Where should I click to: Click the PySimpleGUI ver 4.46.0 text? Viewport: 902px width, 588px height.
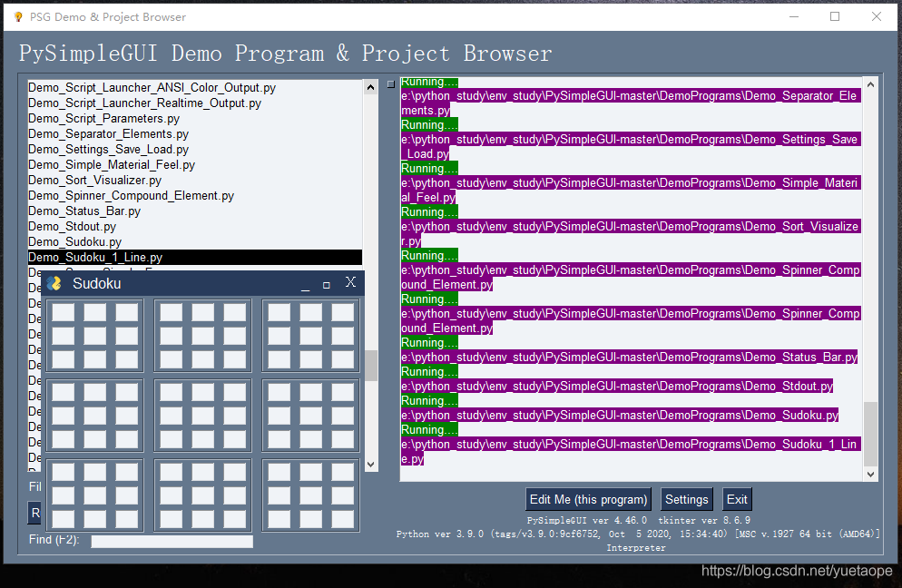pos(587,520)
